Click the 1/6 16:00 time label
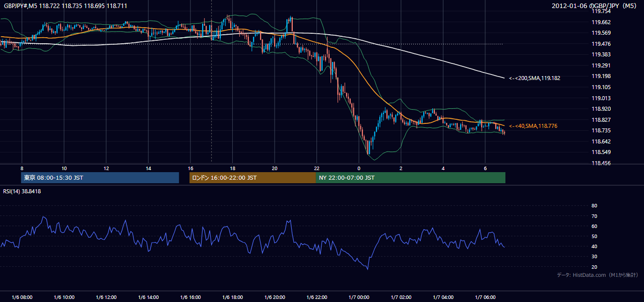 click(x=190, y=297)
